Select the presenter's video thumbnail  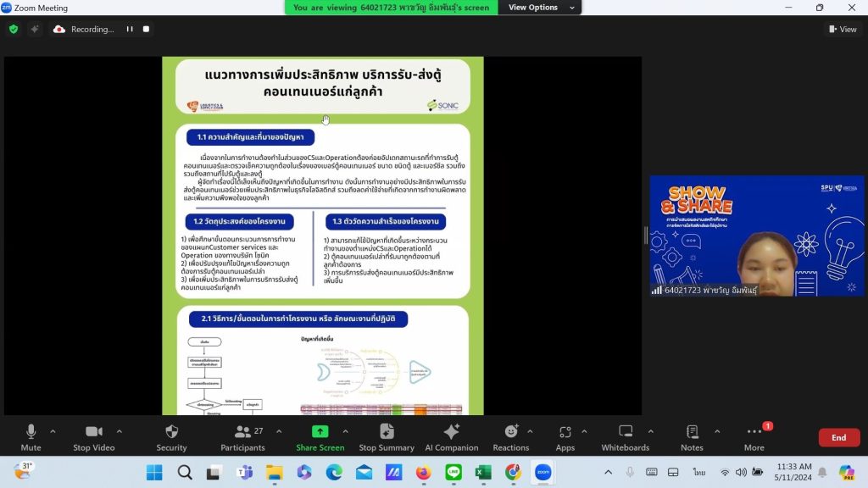click(x=757, y=236)
